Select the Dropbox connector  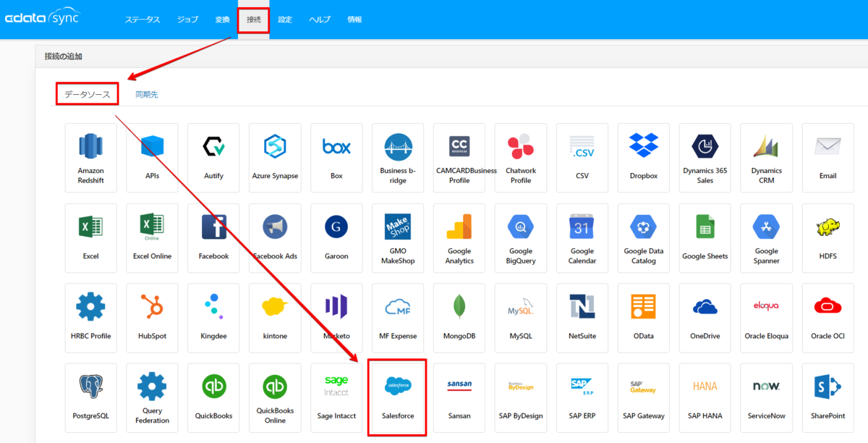point(644,158)
